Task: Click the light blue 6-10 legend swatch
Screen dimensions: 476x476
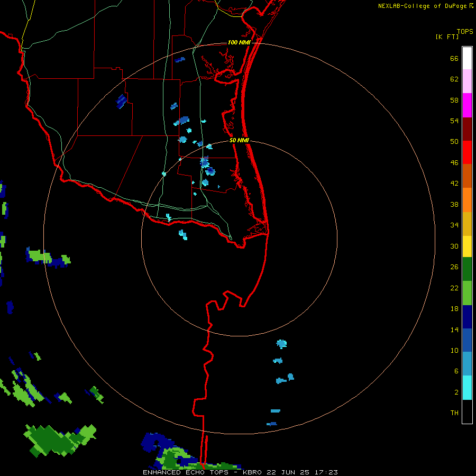Action: [x=467, y=364]
